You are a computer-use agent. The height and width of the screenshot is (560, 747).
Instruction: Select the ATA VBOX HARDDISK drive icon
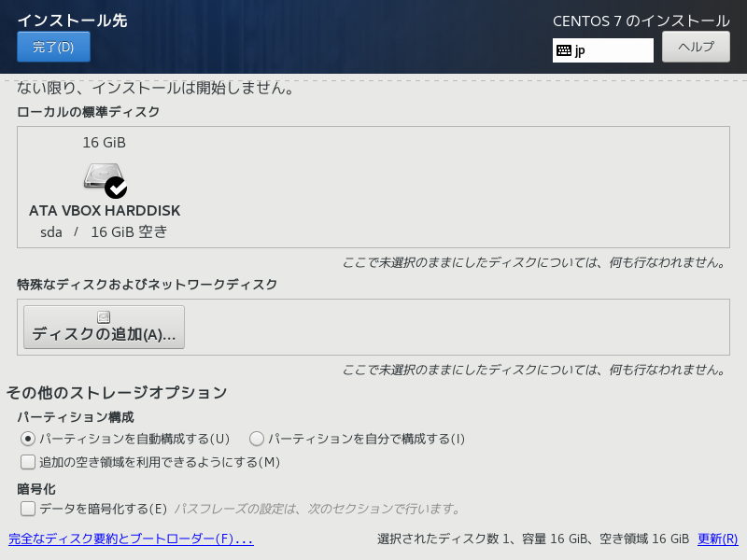pos(104,180)
